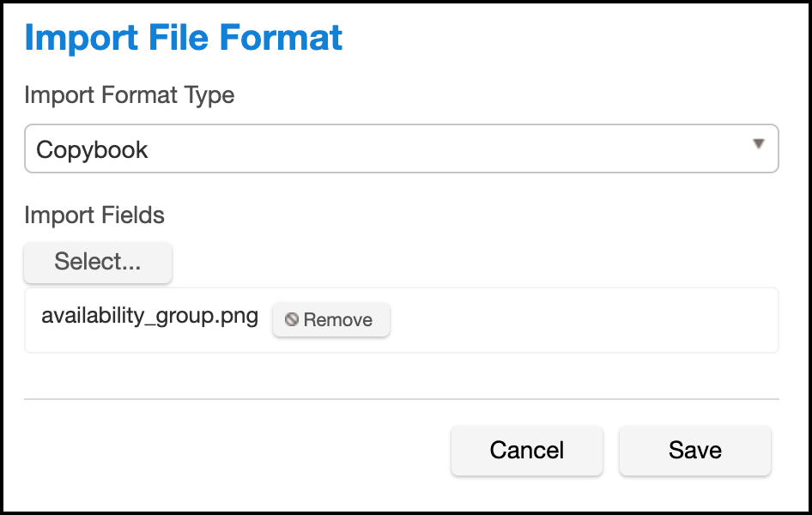The image size is (812, 515).
Task: Remove the availability_group.png file
Action: point(330,319)
